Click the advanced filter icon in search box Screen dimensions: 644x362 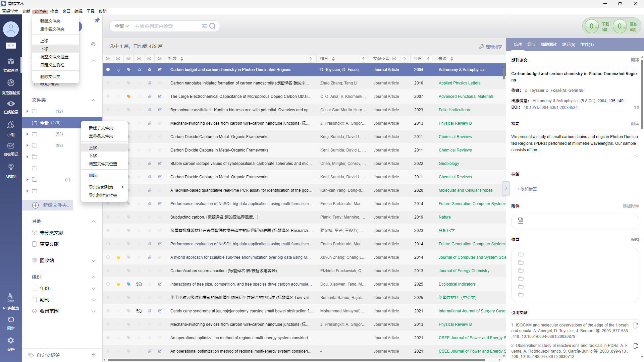tap(204, 26)
